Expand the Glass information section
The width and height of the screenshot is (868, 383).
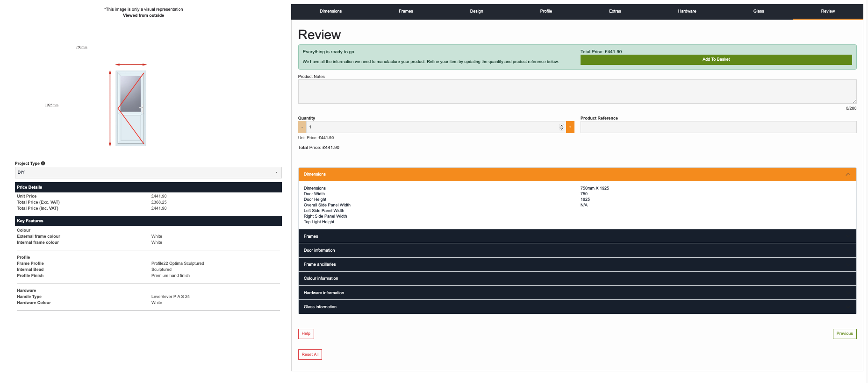[x=577, y=307]
